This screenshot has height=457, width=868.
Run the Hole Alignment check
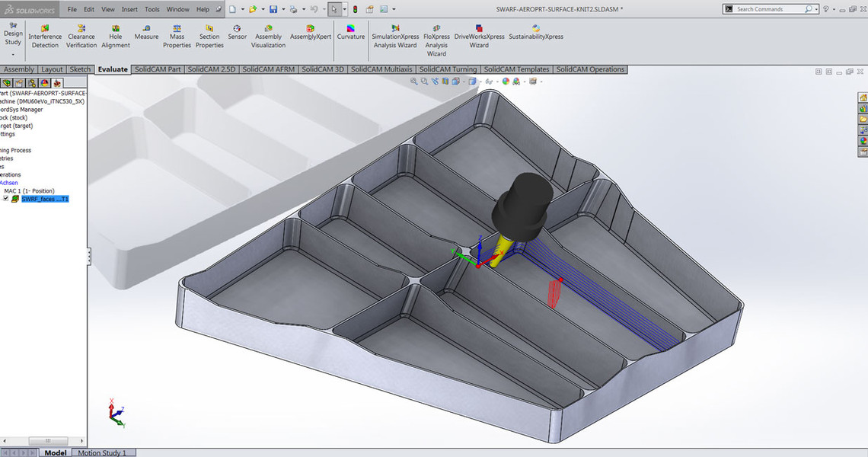point(116,37)
